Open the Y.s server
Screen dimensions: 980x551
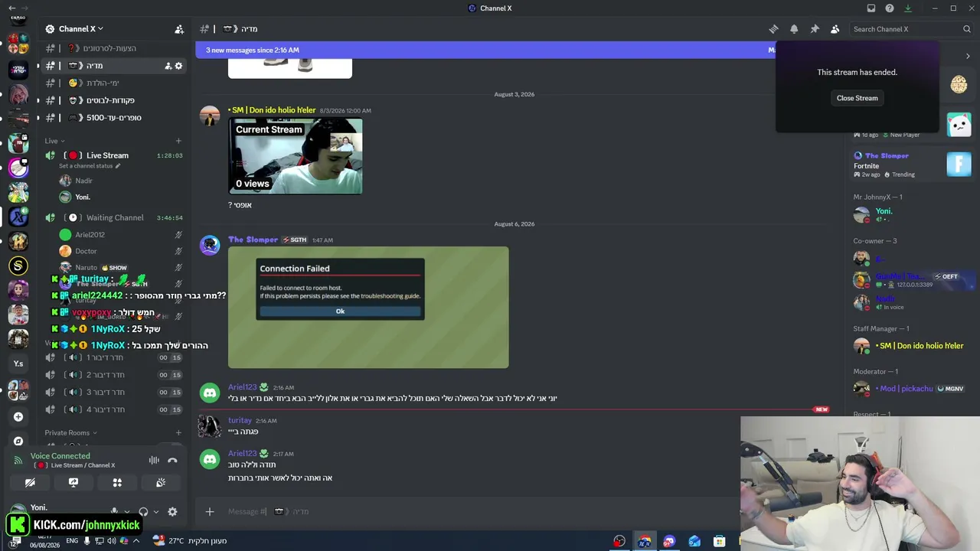(x=18, y=364)
